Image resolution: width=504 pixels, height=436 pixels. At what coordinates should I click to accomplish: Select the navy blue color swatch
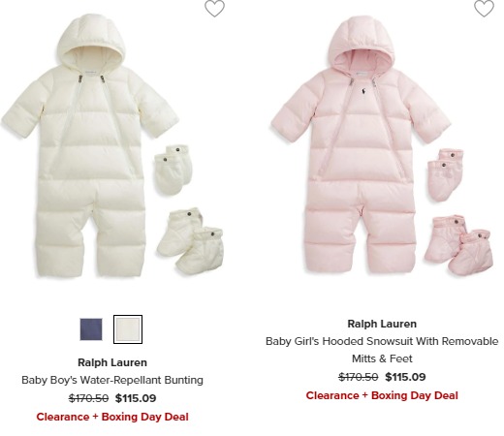(91, 329)
